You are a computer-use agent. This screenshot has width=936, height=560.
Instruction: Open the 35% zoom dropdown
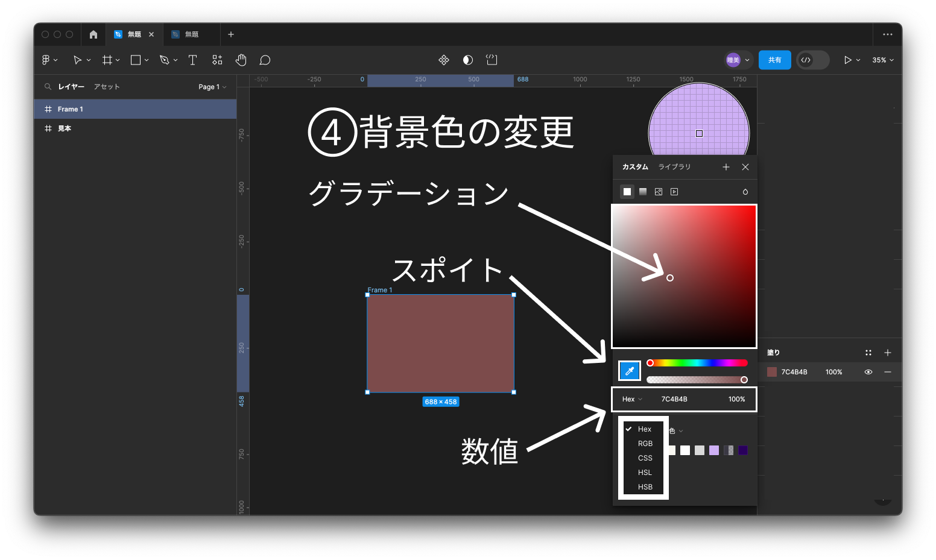883,60
